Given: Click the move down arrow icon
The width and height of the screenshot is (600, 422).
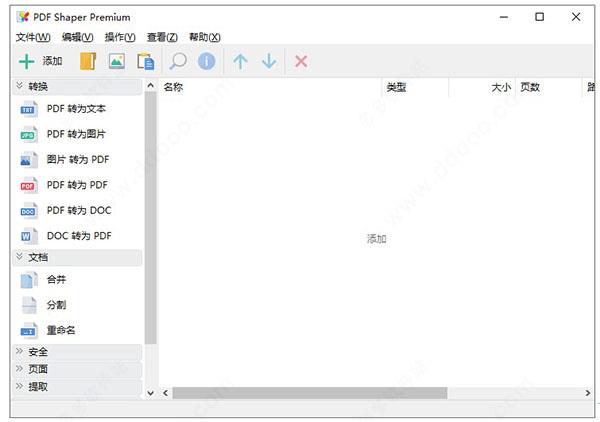Looking at the screenshot, I should point(269,61).
